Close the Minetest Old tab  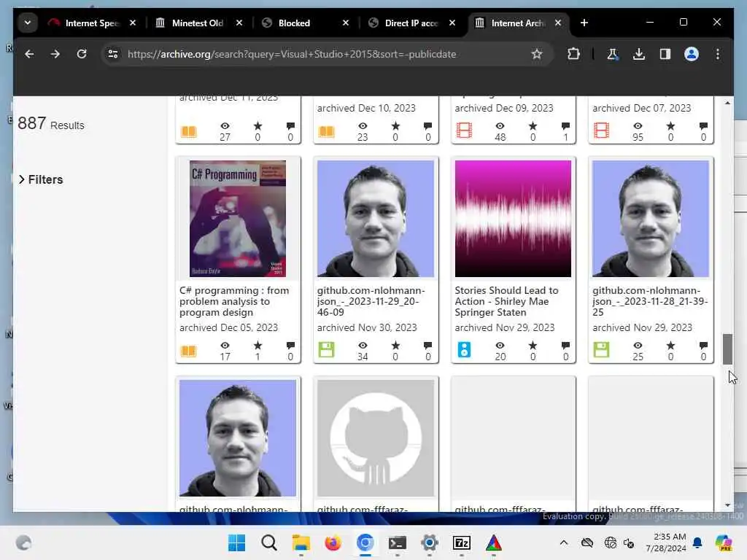(x=239, y=23)
